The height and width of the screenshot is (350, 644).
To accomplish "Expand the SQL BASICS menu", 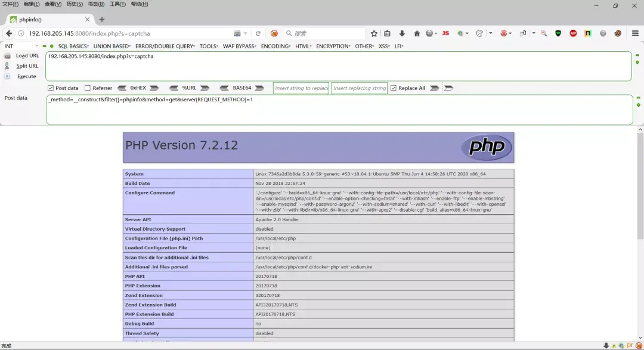I will pos(73,46).
